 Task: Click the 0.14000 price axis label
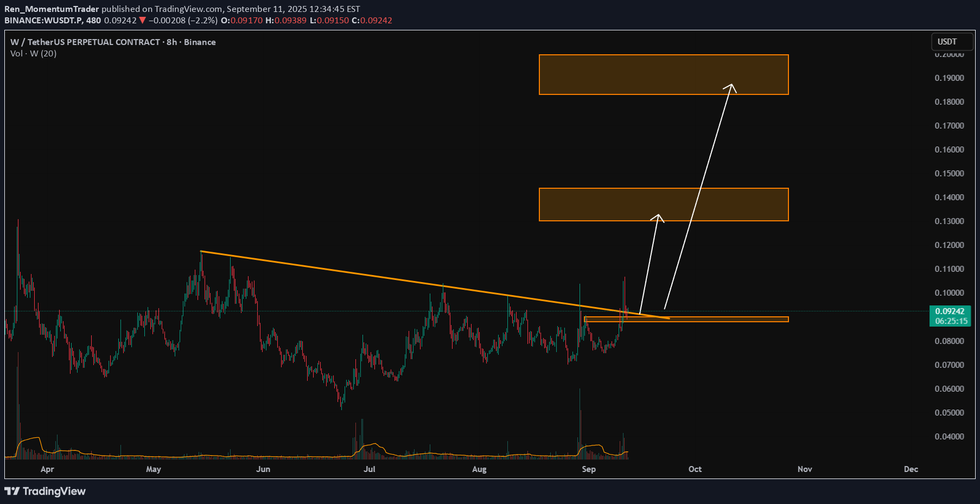coord(950,197)
